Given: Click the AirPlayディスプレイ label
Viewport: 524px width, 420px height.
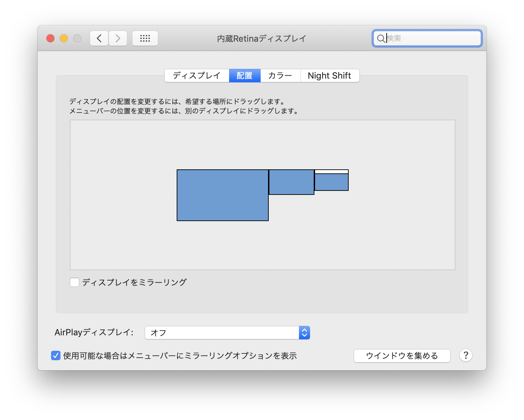Looking at the screenshot, I should 94,332.
